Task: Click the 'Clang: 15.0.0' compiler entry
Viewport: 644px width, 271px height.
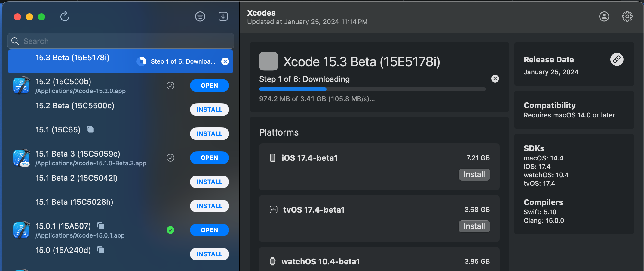Action: point(544,220)
